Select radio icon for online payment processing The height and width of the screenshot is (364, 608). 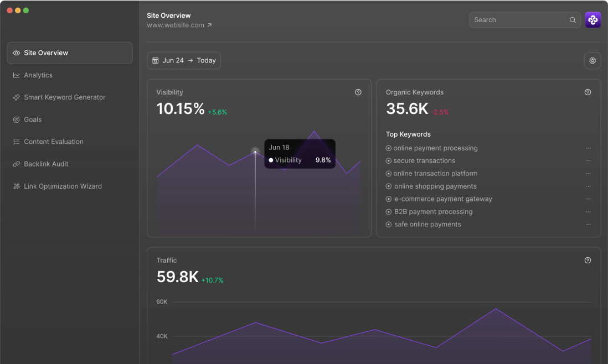point(389,148)
